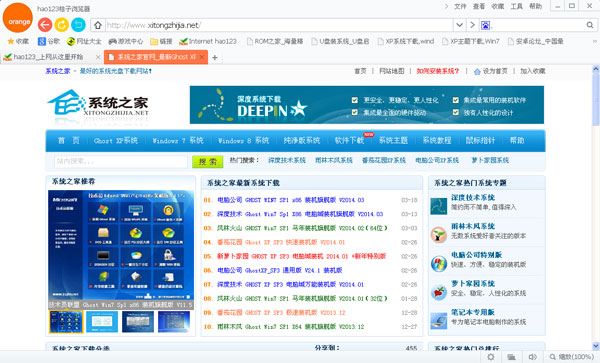Open the 谷歌 bookmark
Screen dimensions: 600x363
[49, 41]
